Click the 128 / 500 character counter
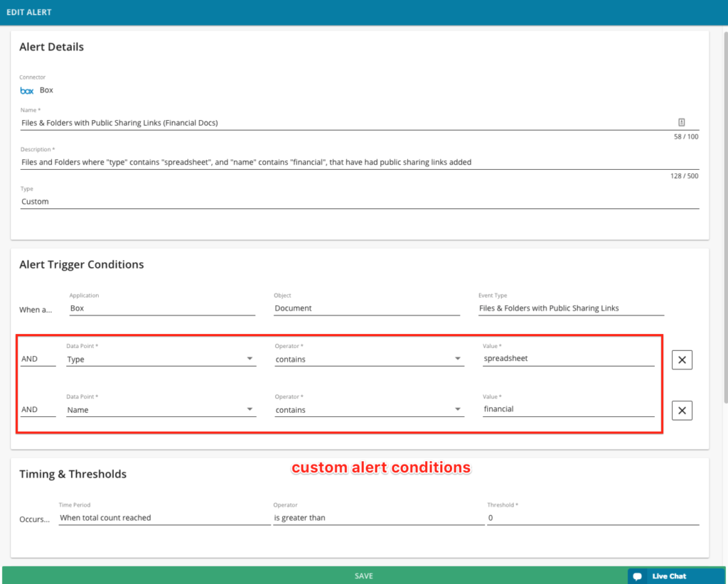The image size is (728, 584). [684, 176]
